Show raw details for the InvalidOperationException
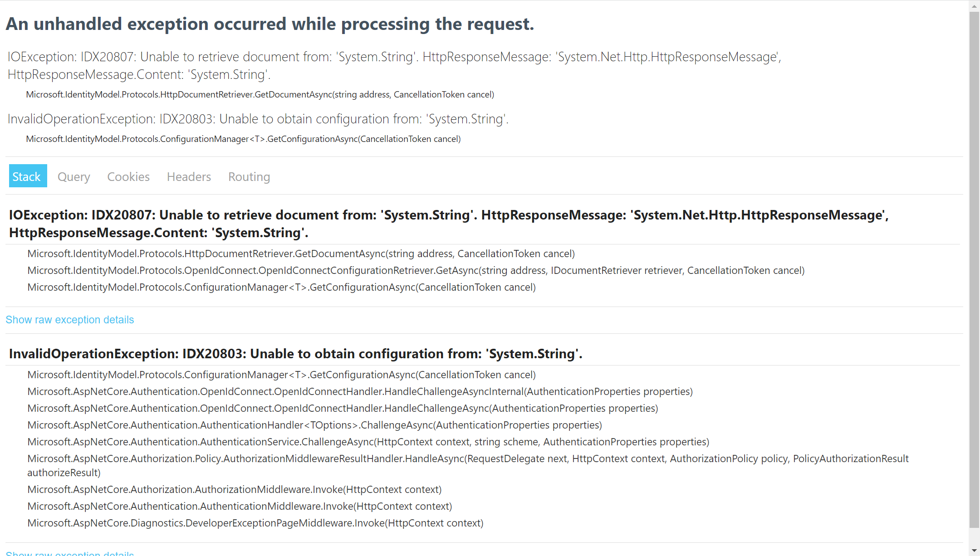Screen dimensions: 980x556 pos(70,553)
